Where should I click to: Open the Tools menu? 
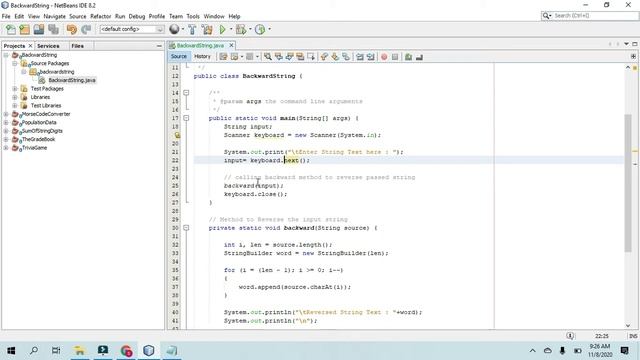coord(193,16)
